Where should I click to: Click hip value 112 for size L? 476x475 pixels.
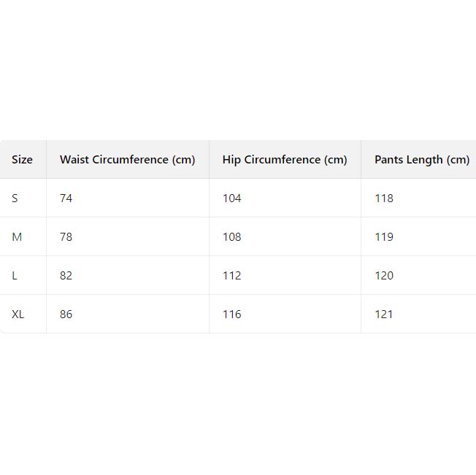232,276
